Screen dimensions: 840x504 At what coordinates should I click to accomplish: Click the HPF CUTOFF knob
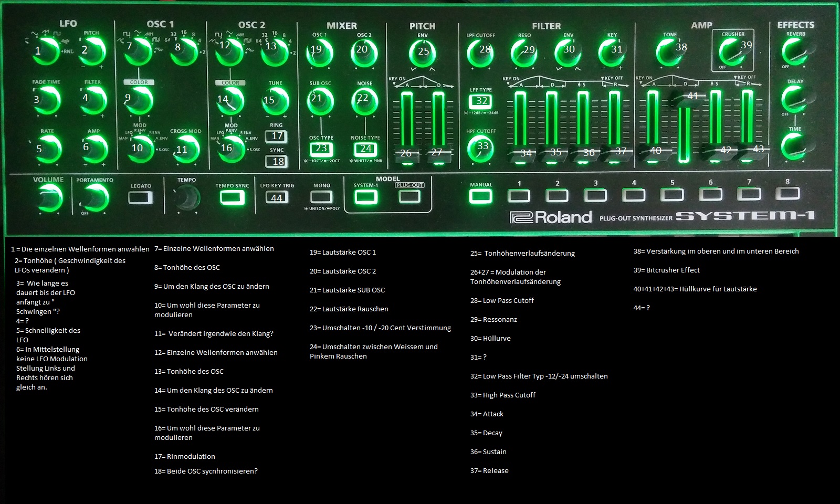481,149
